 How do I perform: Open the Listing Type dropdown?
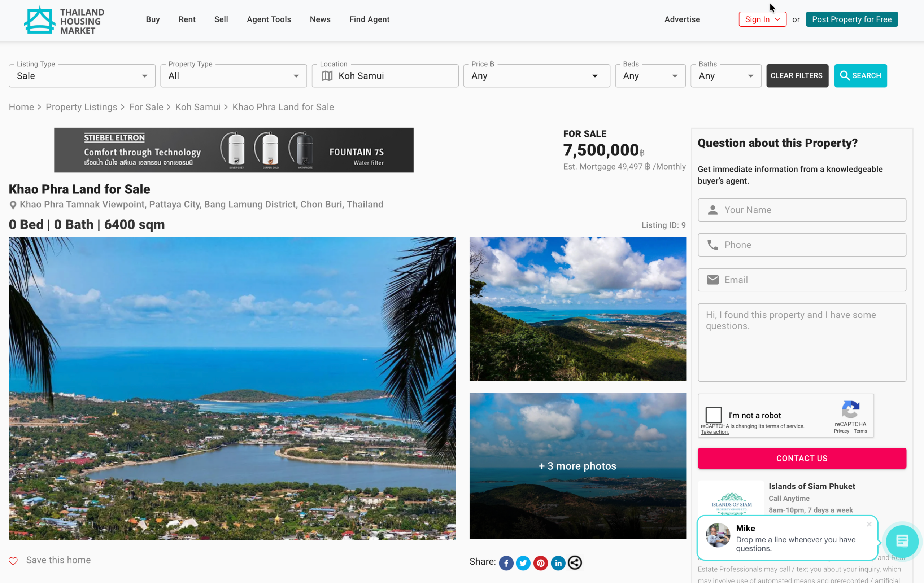(x=82, y=76)
